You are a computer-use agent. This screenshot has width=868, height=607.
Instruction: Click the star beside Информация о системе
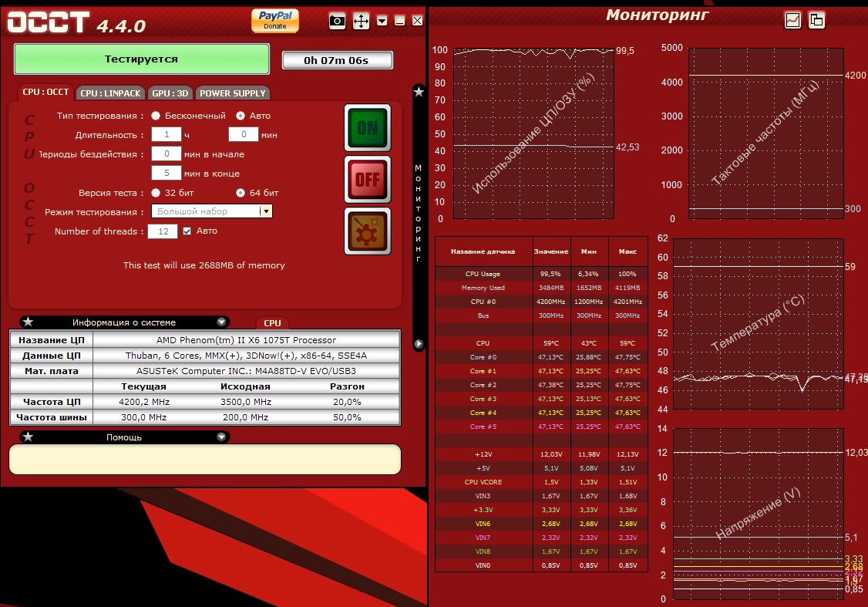point(28,322)
